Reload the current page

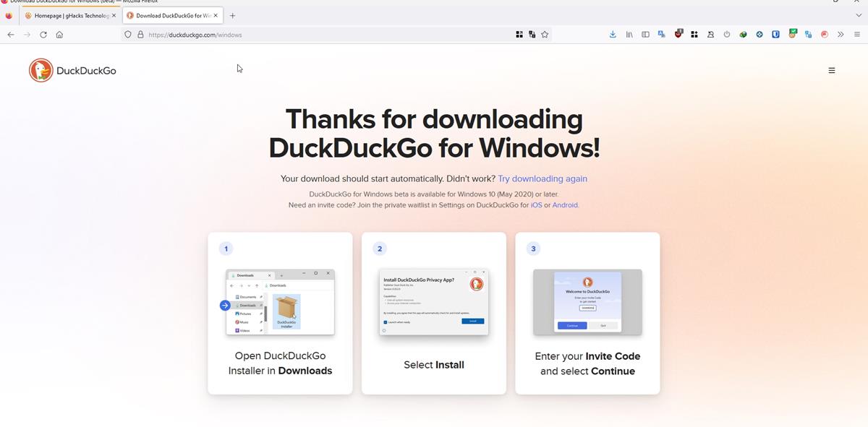pos(43,34)
